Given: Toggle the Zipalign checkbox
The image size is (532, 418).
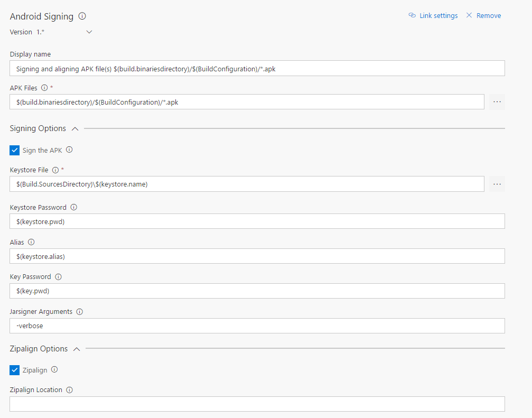Looking at the screenshot, I should pos(15,370).
